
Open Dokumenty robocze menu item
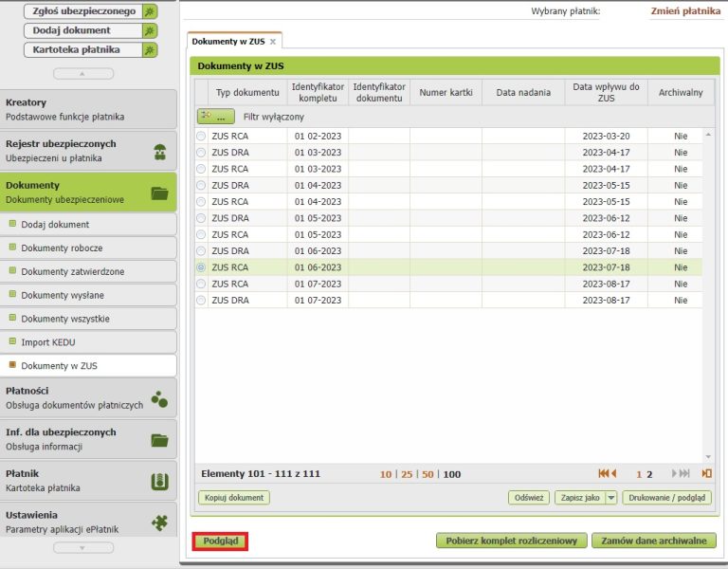tap(62, 248)
